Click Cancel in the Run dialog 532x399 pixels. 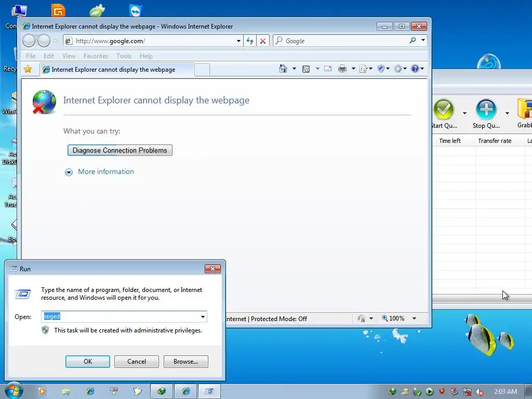point(137,362)
